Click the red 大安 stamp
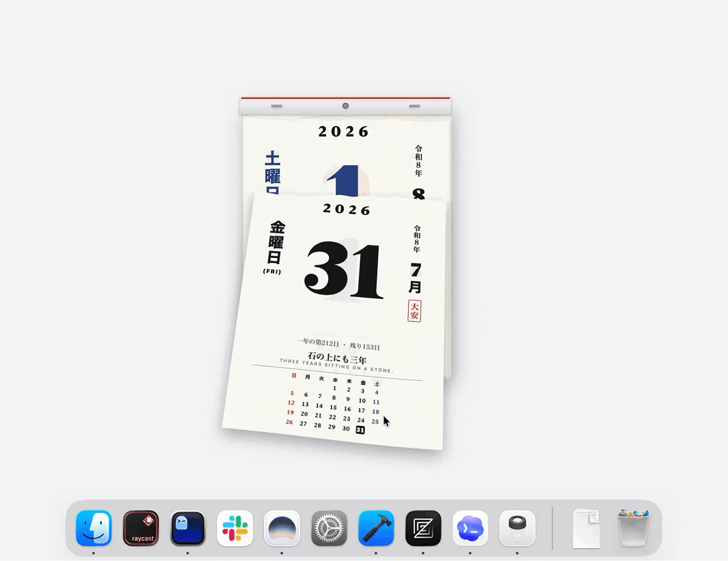This screenshot has height=561, width=728. (414, 311)
